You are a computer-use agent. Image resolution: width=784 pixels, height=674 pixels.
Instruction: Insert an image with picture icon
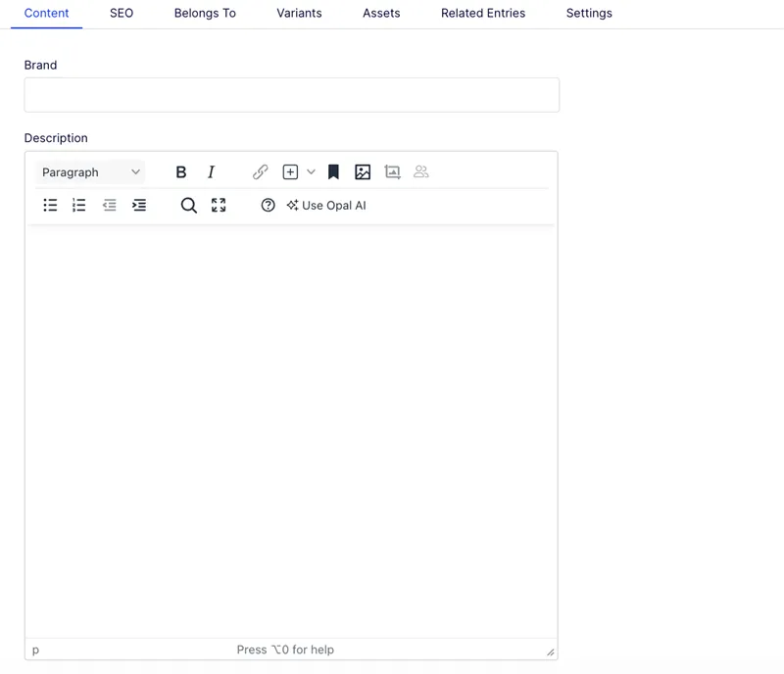coord(363,172)
